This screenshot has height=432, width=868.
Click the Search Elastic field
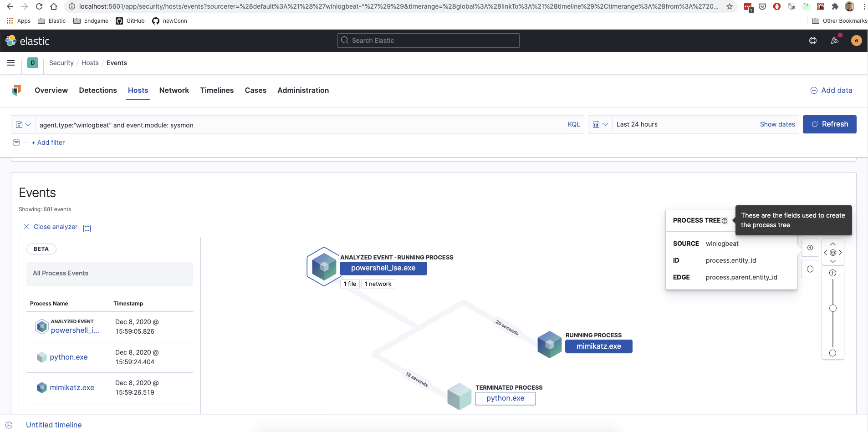[x=429, y=41]
